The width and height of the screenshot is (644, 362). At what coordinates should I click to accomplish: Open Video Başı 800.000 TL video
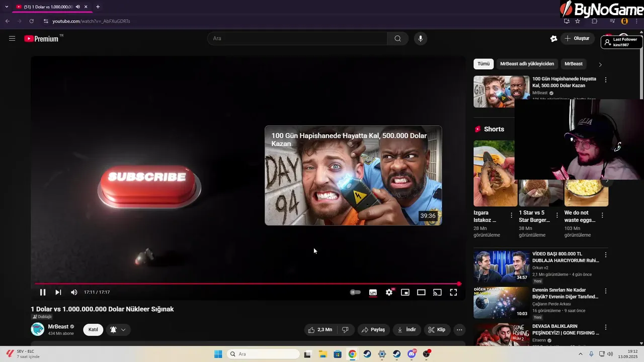click(x=502, y=266)
